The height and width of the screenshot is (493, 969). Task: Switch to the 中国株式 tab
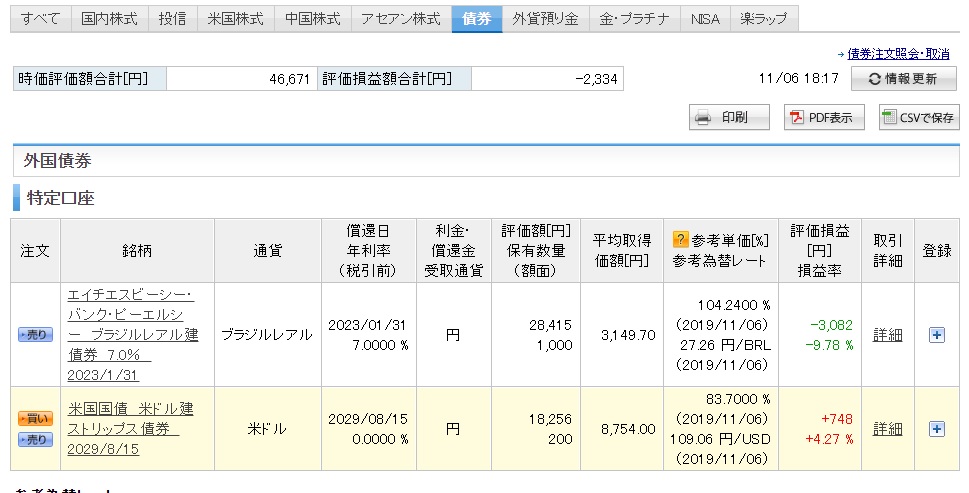[x=313, y=19]
